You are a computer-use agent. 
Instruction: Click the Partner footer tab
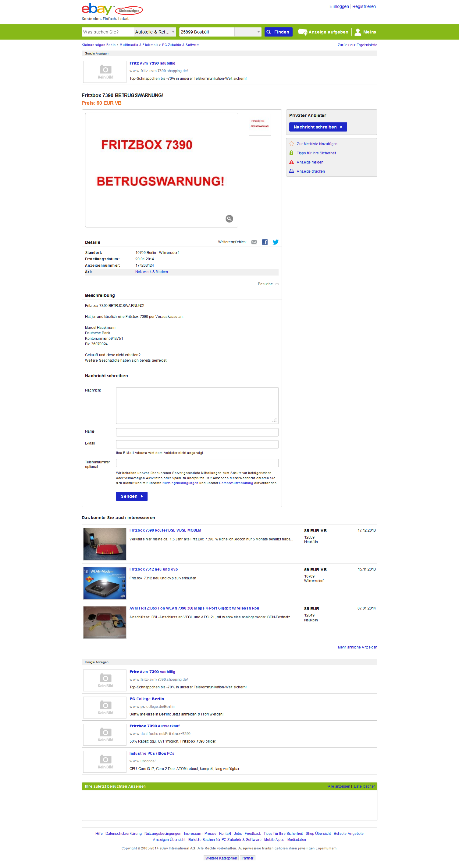[247, 858]
